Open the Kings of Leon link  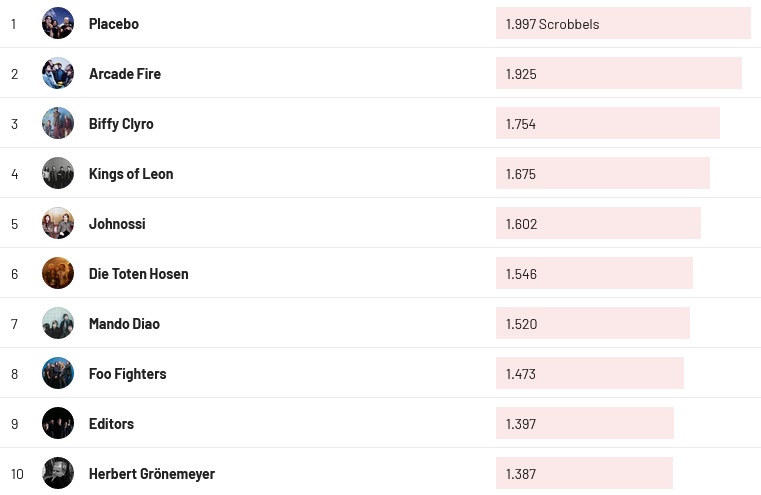pos(131,174)
